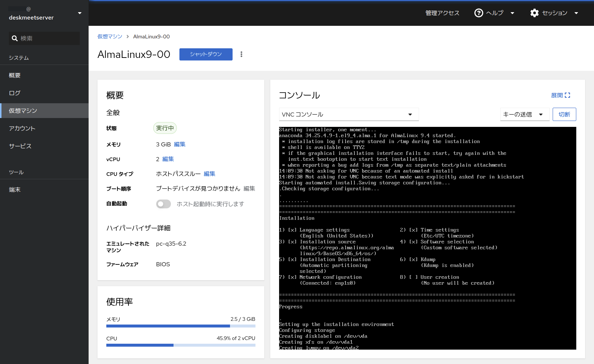Click the メモリ usage progress bar
Viewport: 594px width, 364px height.
click(x=181, y=326)
